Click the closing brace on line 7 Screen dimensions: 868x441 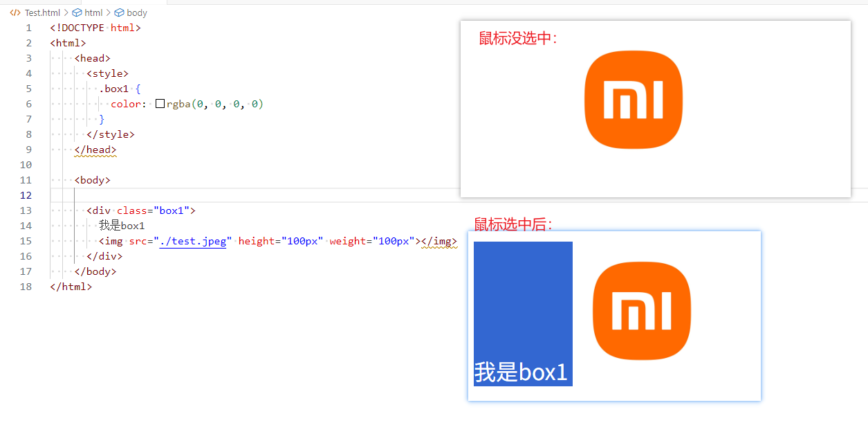click(x=102, y=119)
